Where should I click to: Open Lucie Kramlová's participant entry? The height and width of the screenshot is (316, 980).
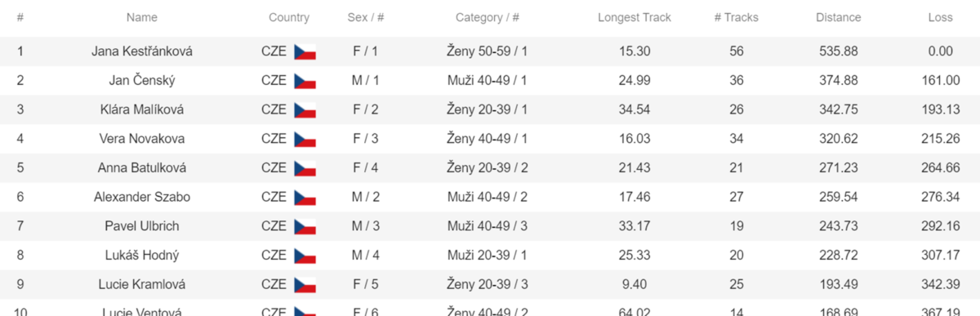click(x=142, y=285)
